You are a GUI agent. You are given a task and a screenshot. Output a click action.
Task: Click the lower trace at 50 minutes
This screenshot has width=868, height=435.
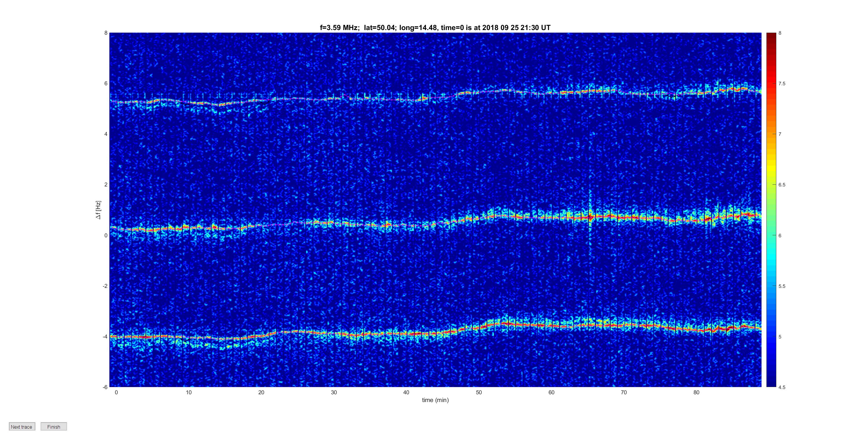[x=479, y=327]
